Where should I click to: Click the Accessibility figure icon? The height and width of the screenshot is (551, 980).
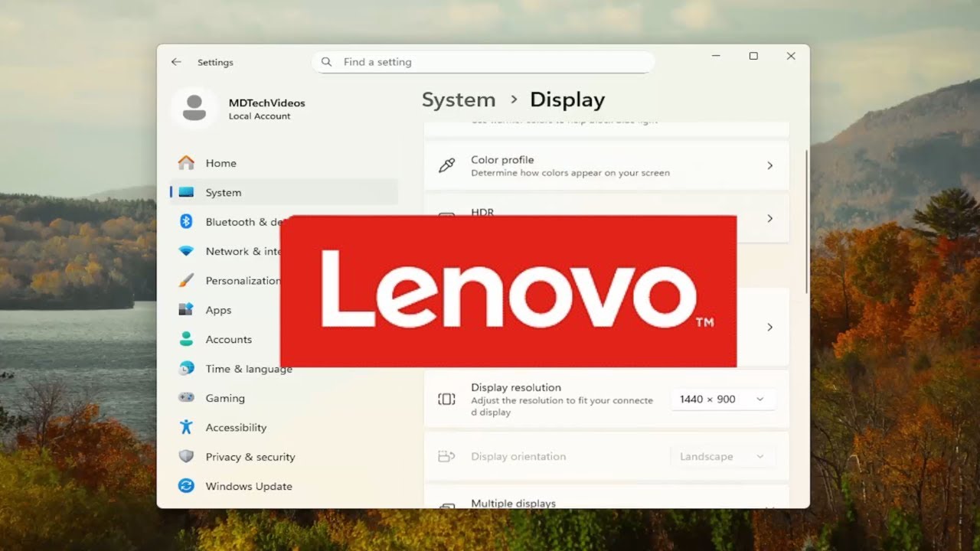coord(186,427)
